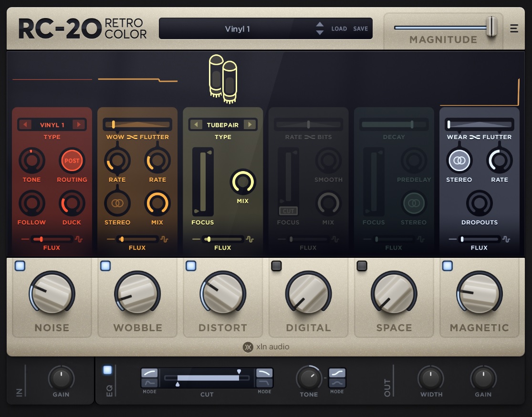Click the xln audio logo
Viewport: 532px width, 417px height.
266,347
